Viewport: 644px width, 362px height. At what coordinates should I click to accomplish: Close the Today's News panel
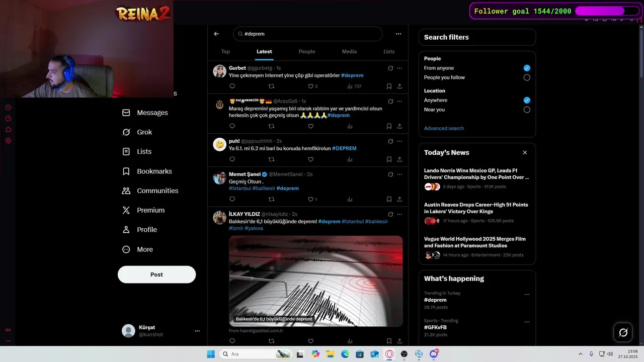point(525,152)
